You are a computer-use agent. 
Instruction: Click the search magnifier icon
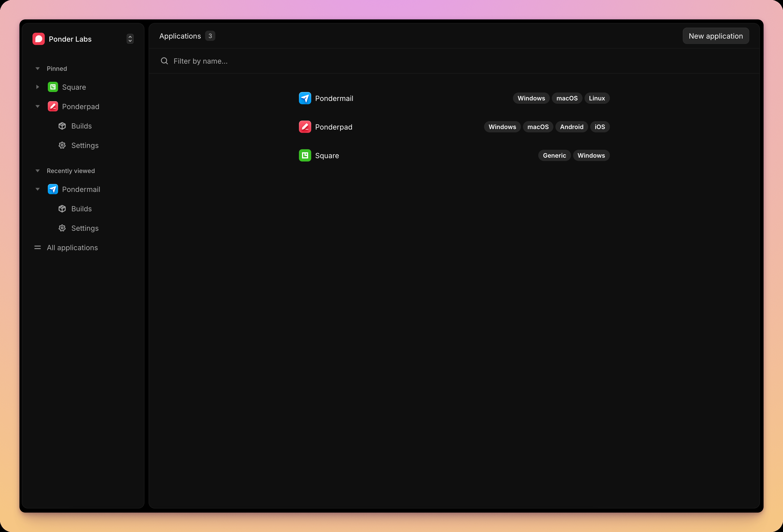[164, 61]
